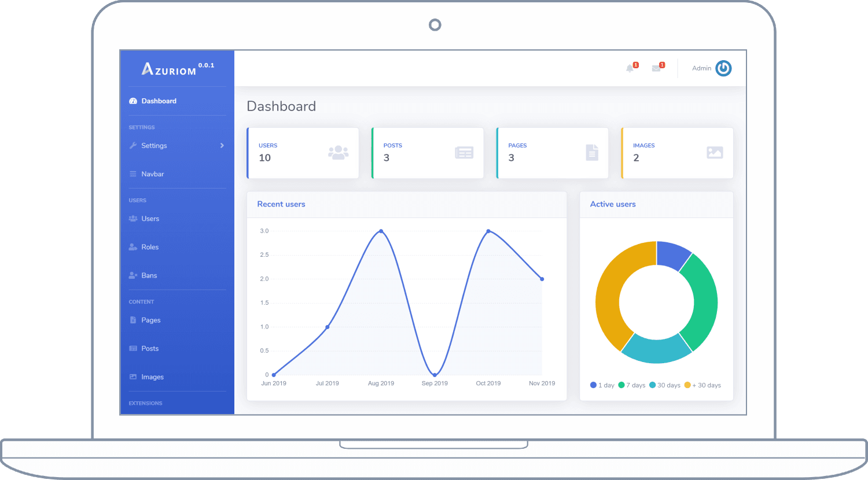Expand the Settings submenu chevron
The height and width of the screenshot is (480, 868).
pyautogui.click(x=222, y=146)
